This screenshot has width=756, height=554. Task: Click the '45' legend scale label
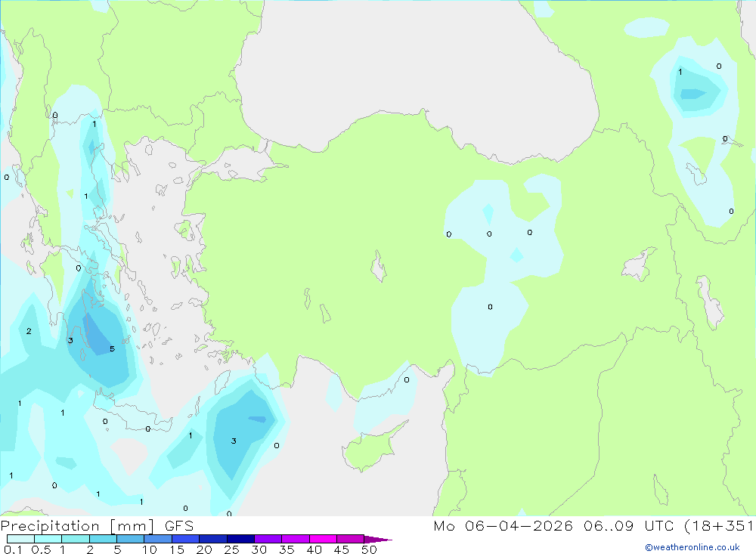(342, 549)
